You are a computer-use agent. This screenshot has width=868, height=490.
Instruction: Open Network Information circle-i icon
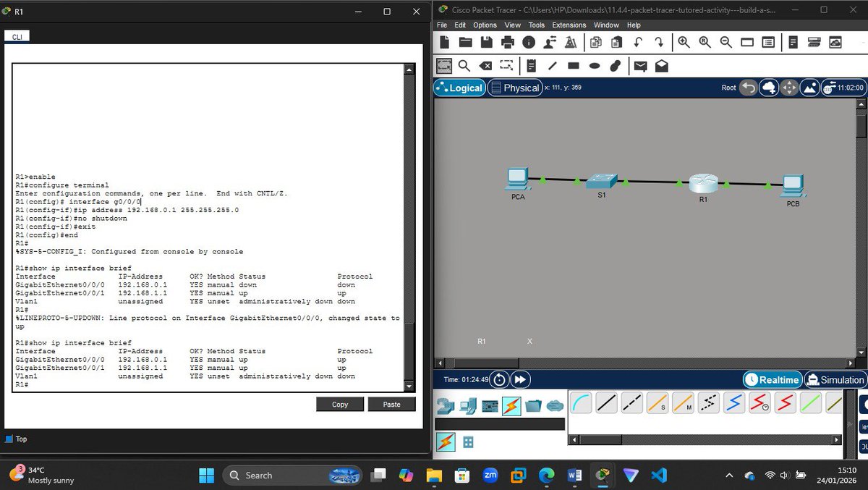(529, 43)
